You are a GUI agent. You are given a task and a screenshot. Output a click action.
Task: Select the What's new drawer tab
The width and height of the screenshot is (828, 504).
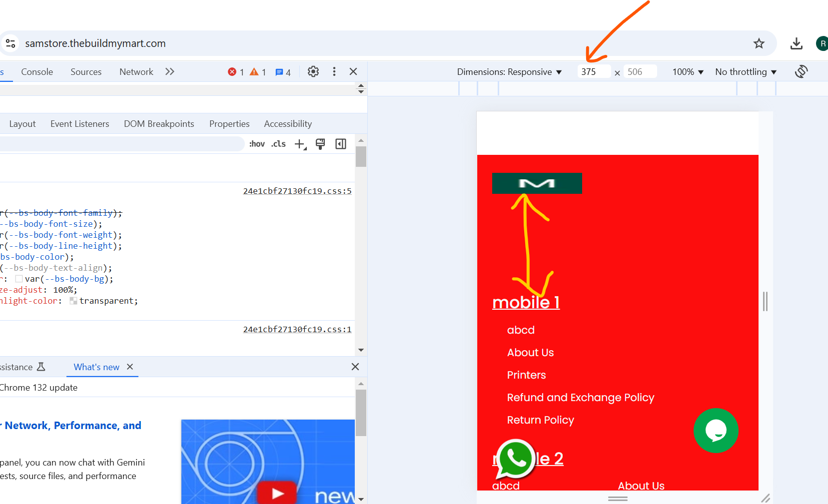pos(96,367)
